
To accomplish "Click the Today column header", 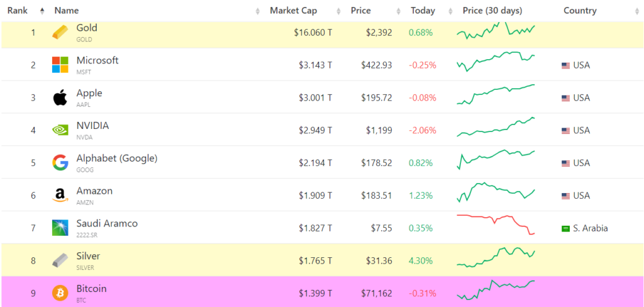I will [423, 11].
